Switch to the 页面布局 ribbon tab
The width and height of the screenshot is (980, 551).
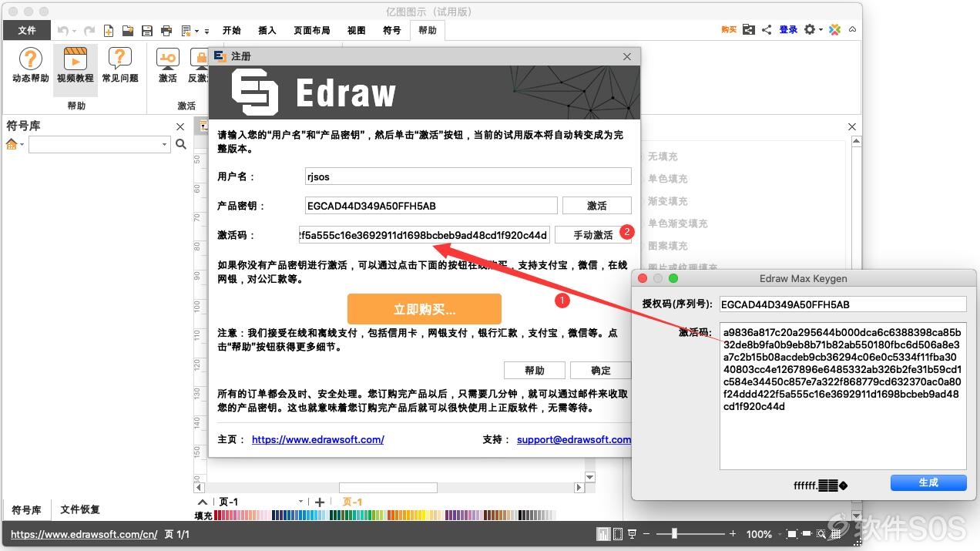[x=312, y=30]
